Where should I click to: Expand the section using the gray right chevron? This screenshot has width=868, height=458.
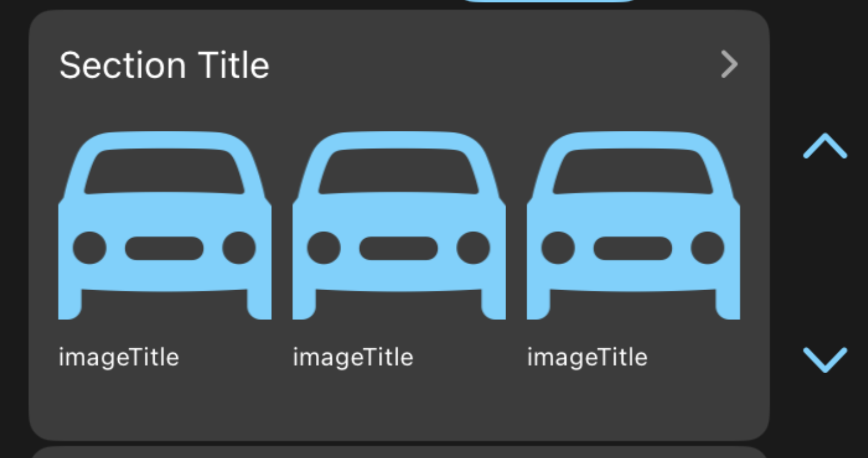pyautogui.click(x=729, y=65)
